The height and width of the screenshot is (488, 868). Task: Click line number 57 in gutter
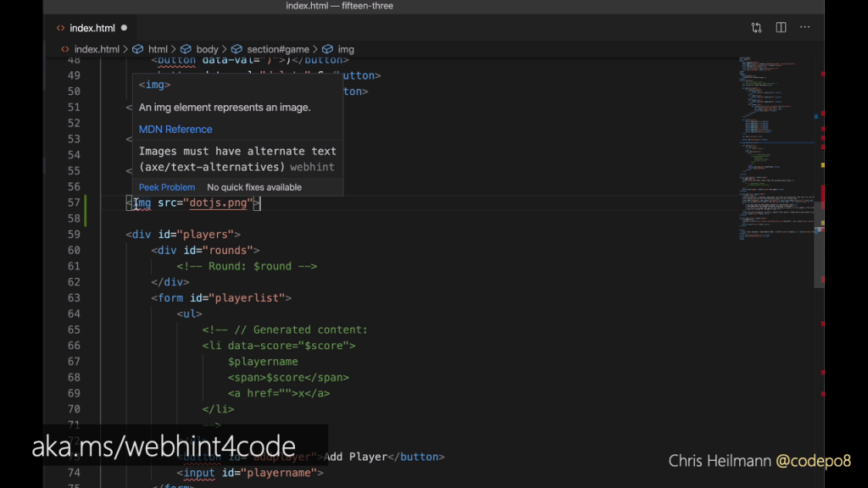[74, 202]
